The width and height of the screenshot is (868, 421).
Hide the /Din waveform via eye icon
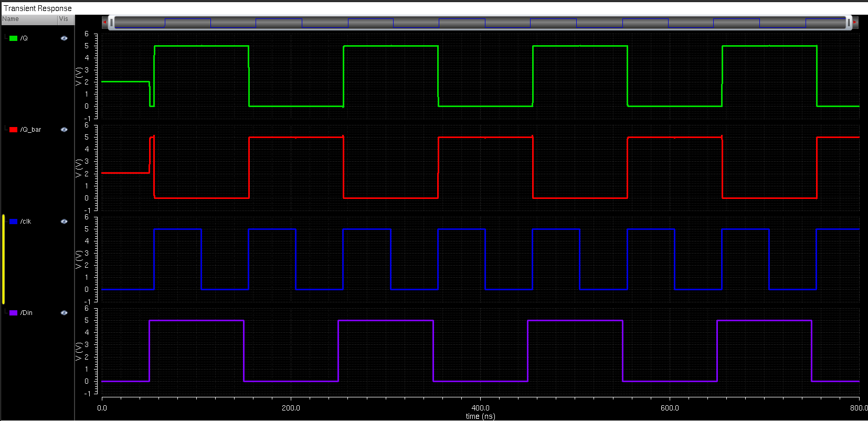click(64, 313)
